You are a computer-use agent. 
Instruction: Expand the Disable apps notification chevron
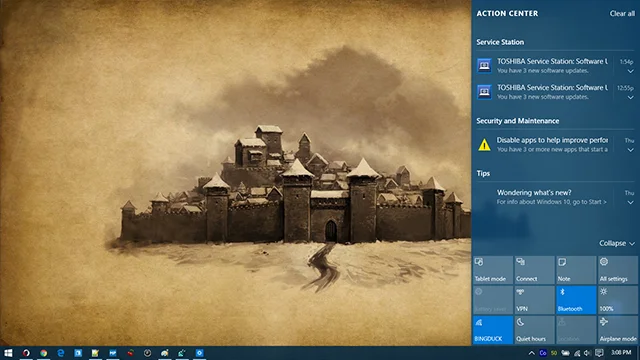pyautogui.click(x=630, y=150)
